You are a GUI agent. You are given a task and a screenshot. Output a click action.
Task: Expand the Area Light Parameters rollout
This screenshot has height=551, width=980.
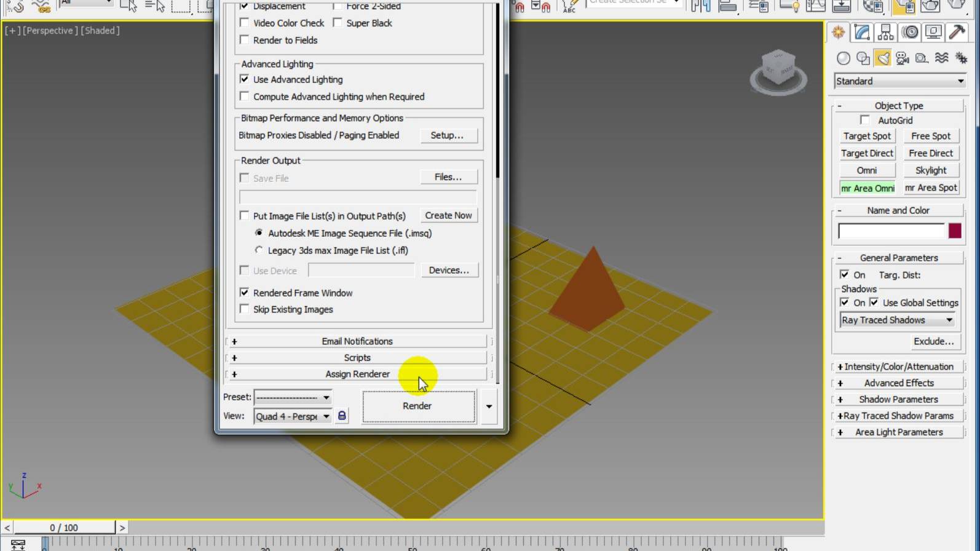click(x=898, y=432)
